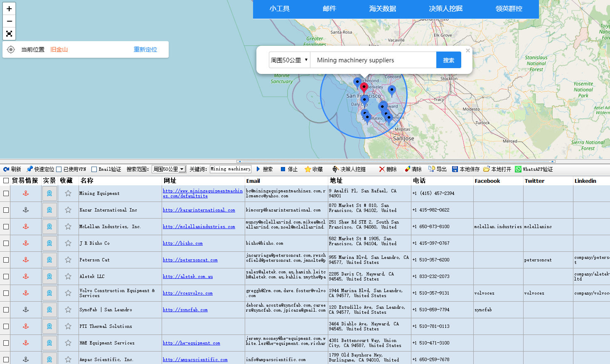Tick H&E Equipment Services checkbox
Image resolution: width=610 pixels, height=364 pixels.
pos(6,343)
